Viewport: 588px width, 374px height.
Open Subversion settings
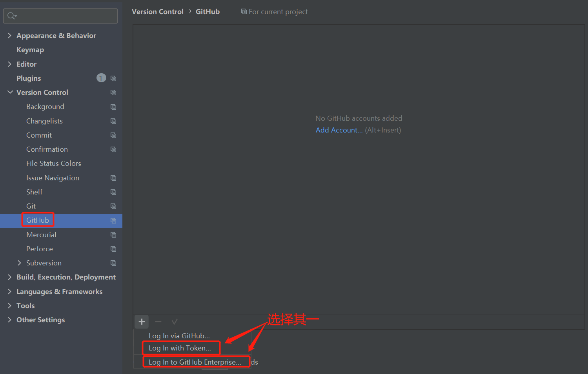tap(44, 263)
